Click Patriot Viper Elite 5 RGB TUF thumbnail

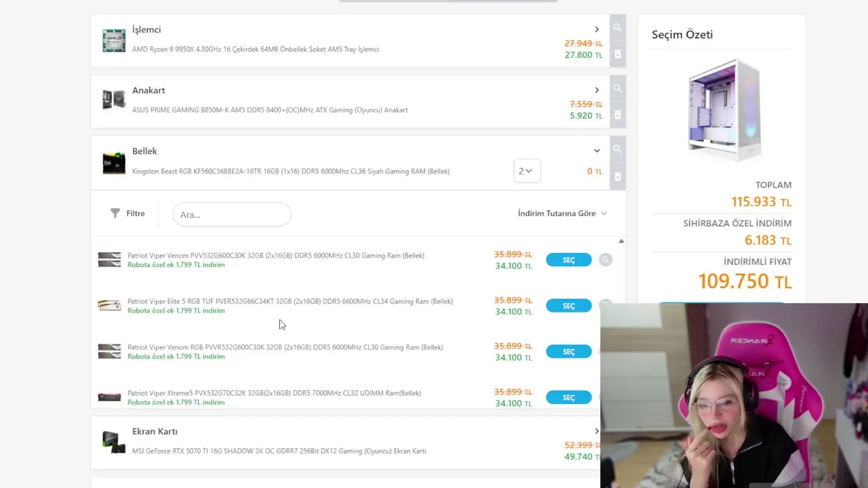[x=109, y=306]
